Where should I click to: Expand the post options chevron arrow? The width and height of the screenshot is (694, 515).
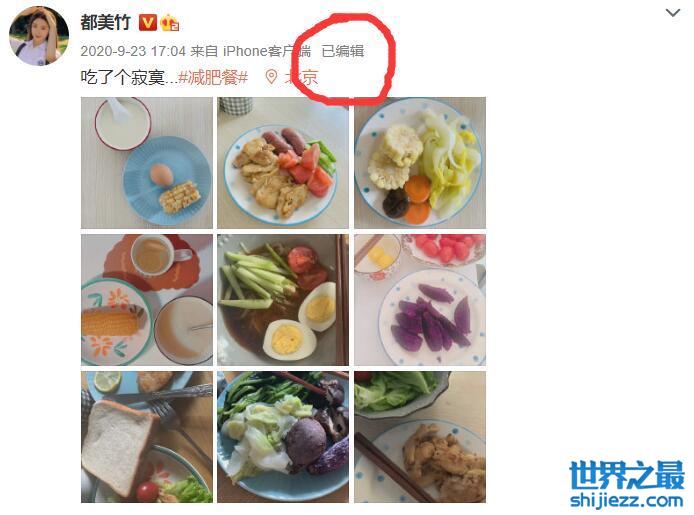(x=673, y=13)
